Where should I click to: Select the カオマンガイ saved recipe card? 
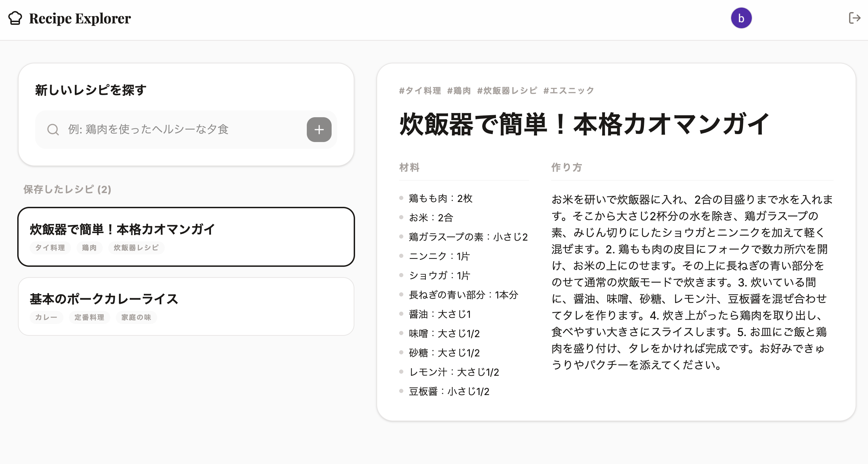tap(186, 229)
